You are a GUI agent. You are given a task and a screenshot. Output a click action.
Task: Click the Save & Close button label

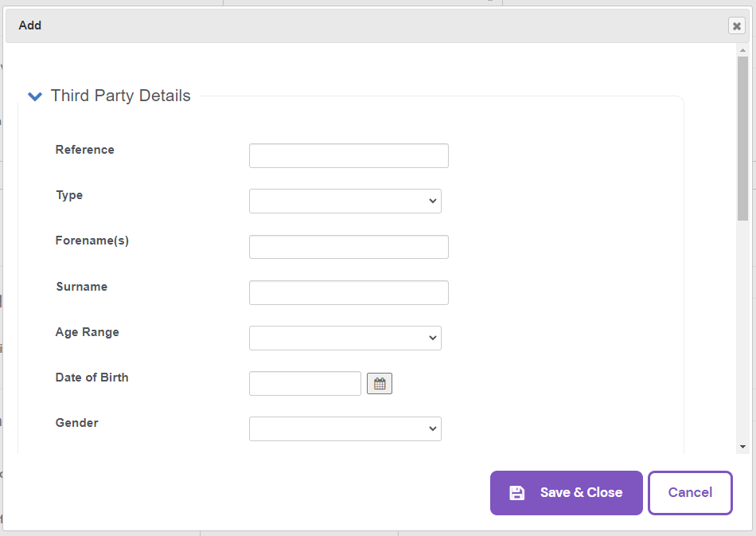[581, 493]
